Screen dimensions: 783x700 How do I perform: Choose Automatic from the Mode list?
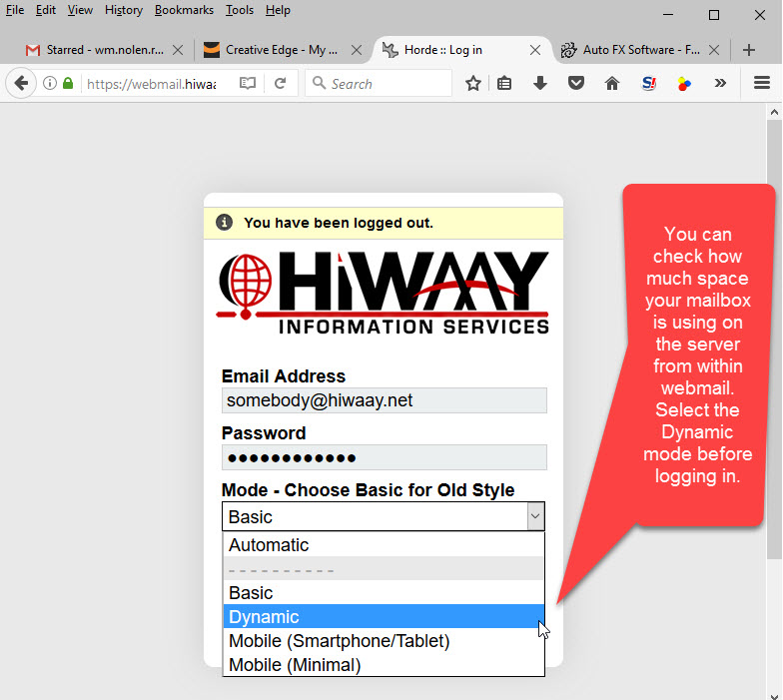click(x=384, y=545)
